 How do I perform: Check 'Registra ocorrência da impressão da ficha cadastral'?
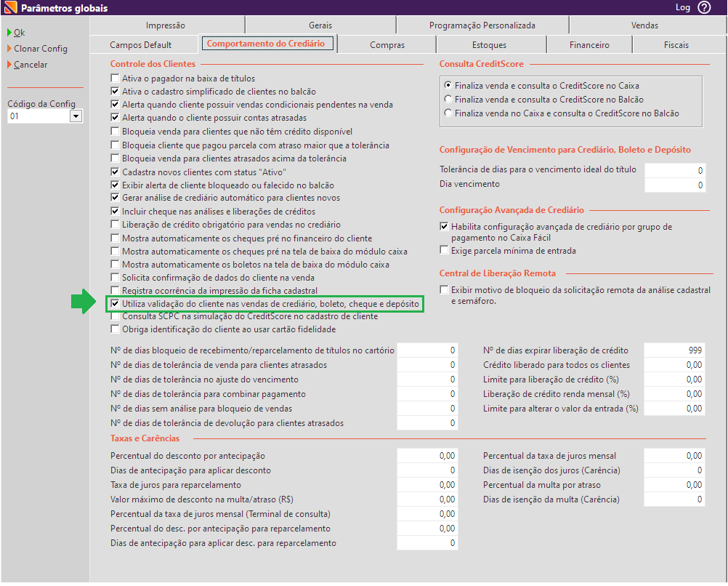pos(115,290)
